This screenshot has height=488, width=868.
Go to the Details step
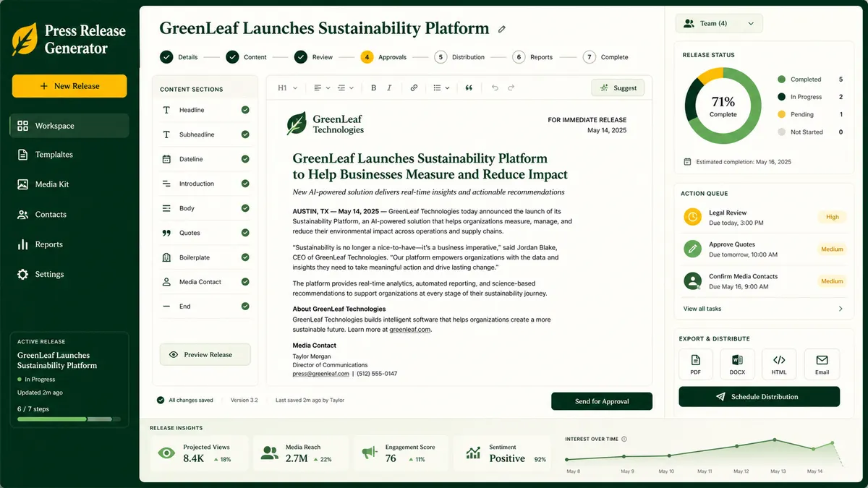pyautogui.click(x=179, y=57)
